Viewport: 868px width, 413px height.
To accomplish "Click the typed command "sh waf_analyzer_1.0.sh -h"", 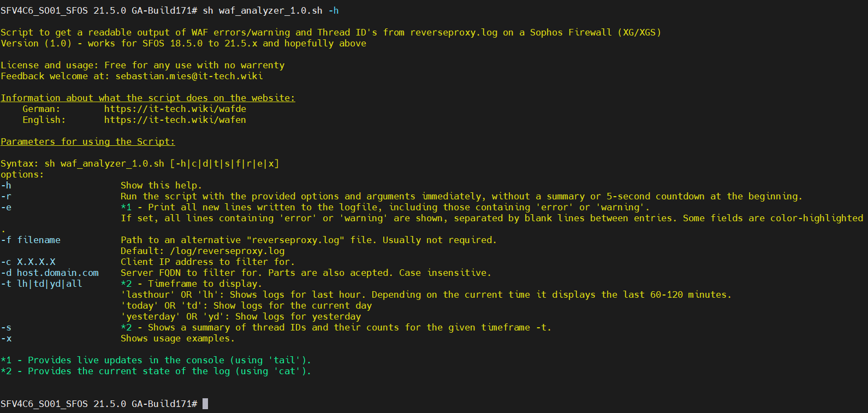I will click(270, 10).
